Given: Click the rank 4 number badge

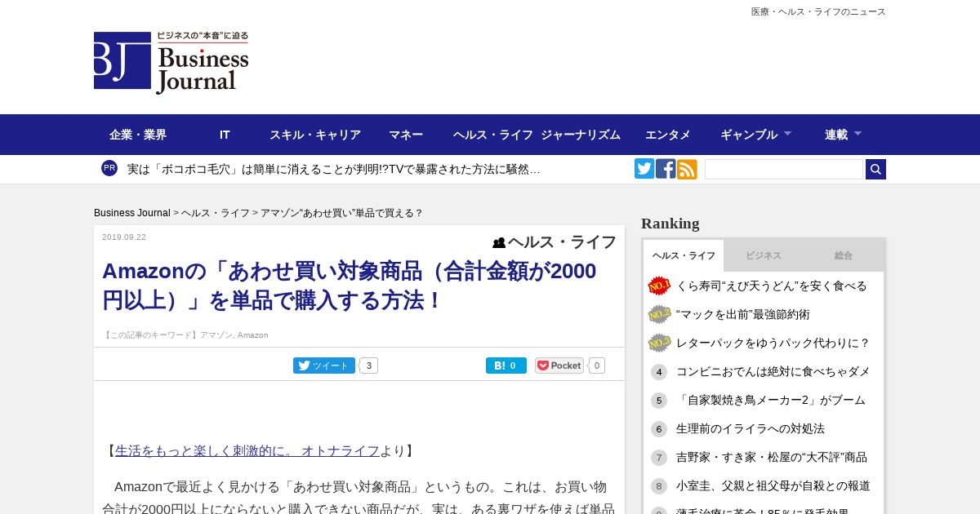Looking at the screenshot, I should (x=659, y=372).
